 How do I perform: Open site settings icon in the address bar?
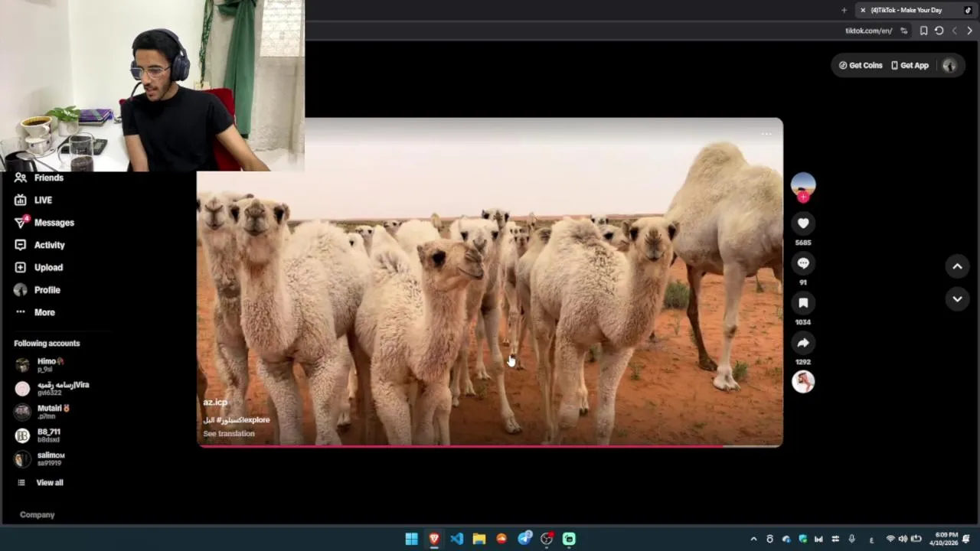pyautogui.click(x=904, y=31)
